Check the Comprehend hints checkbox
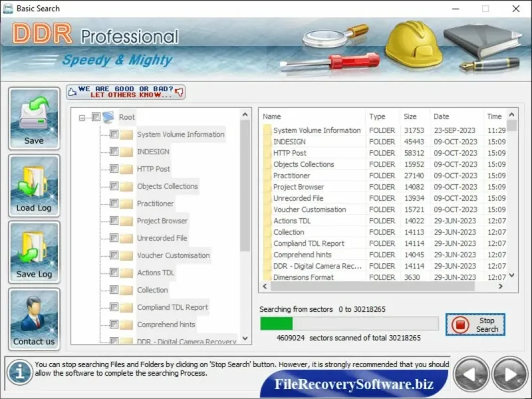Viewport: 532px width, 399px height. point(114,325)
